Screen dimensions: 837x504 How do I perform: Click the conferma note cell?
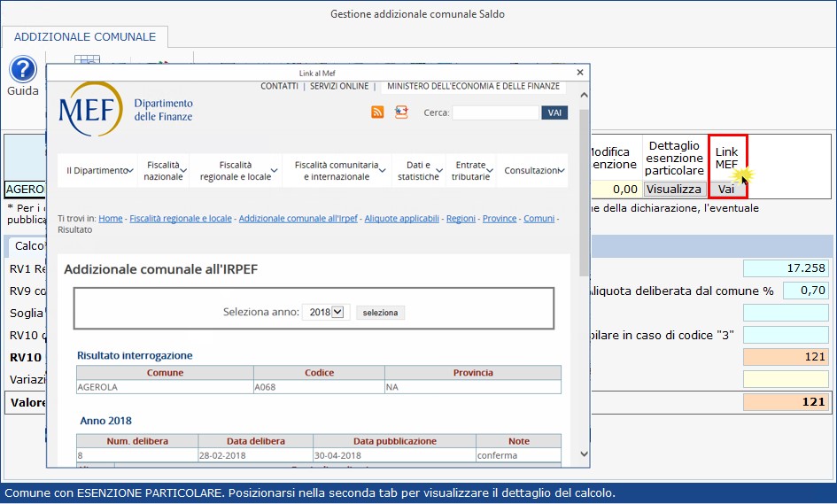518,455
